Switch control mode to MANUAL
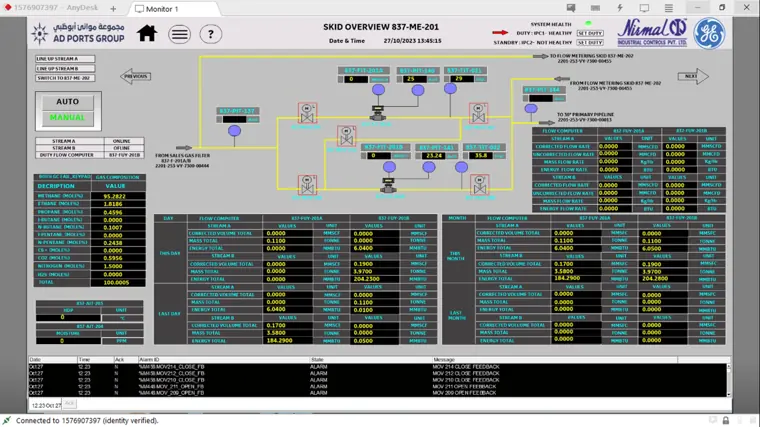 [x=67, y=118]
